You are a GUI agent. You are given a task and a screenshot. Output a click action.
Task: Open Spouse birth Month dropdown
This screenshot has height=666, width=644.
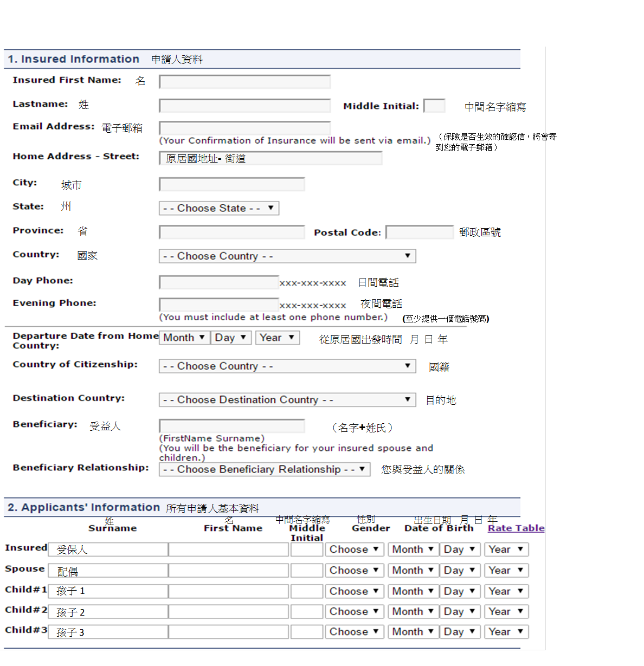[413, 571]
